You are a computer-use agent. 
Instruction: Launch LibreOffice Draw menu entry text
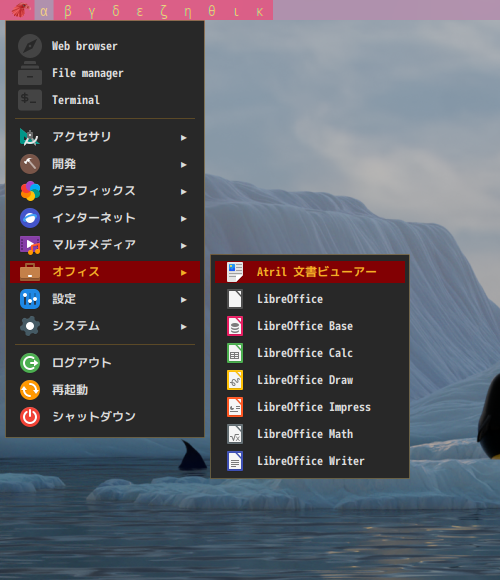pyautogui.click(x=305, y=380)
